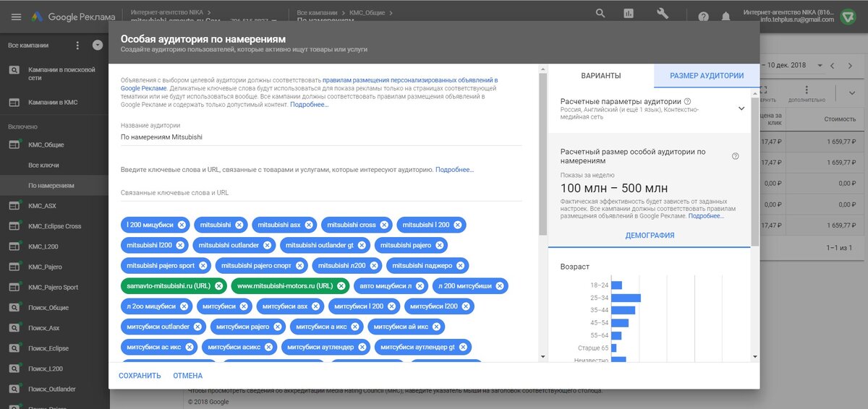The image size is (868, 409).
Task: Click the search magnifier icon in header
Action: 600,14
